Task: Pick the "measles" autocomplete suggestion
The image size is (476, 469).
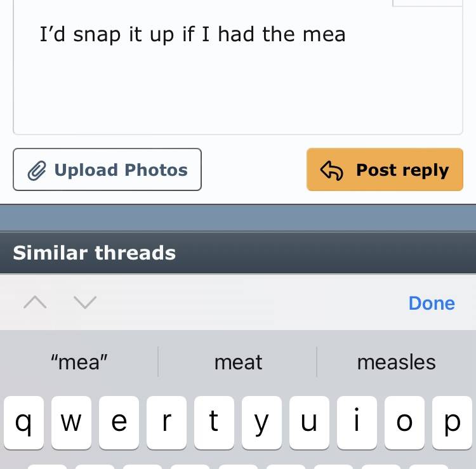Action: point(396,362)
